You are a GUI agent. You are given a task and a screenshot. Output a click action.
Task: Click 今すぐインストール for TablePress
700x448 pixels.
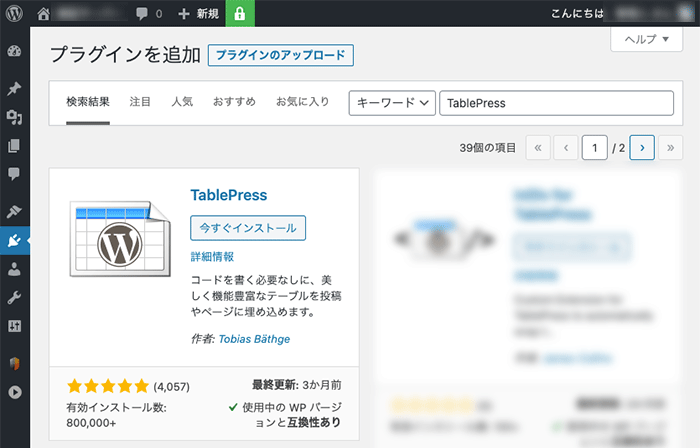[248, 228]
